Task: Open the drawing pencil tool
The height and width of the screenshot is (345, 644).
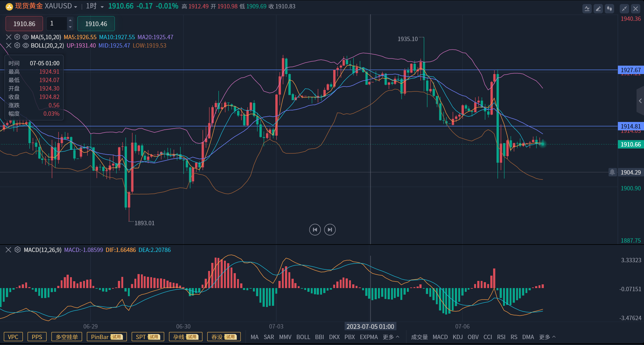Action: click(598, 9)
